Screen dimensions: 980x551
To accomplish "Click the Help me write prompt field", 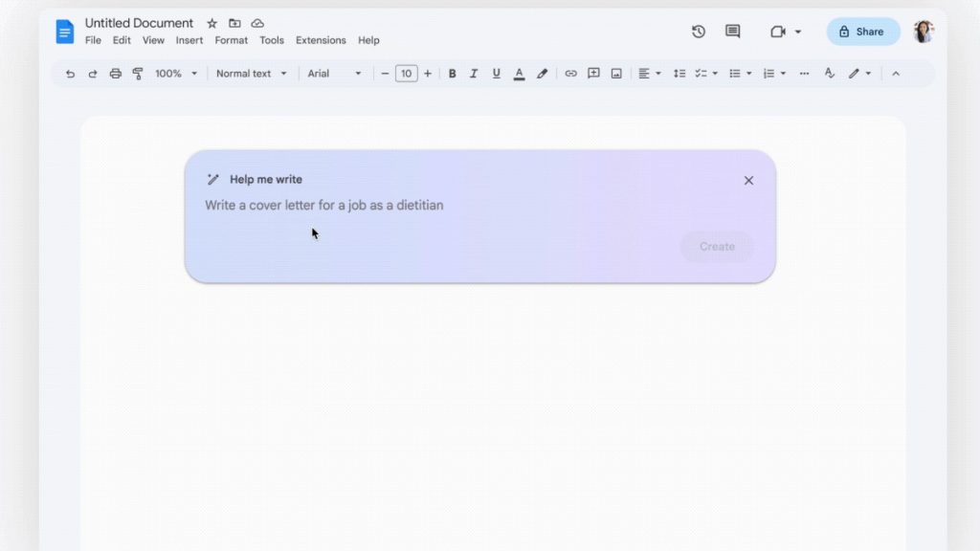I will point(431,206).
